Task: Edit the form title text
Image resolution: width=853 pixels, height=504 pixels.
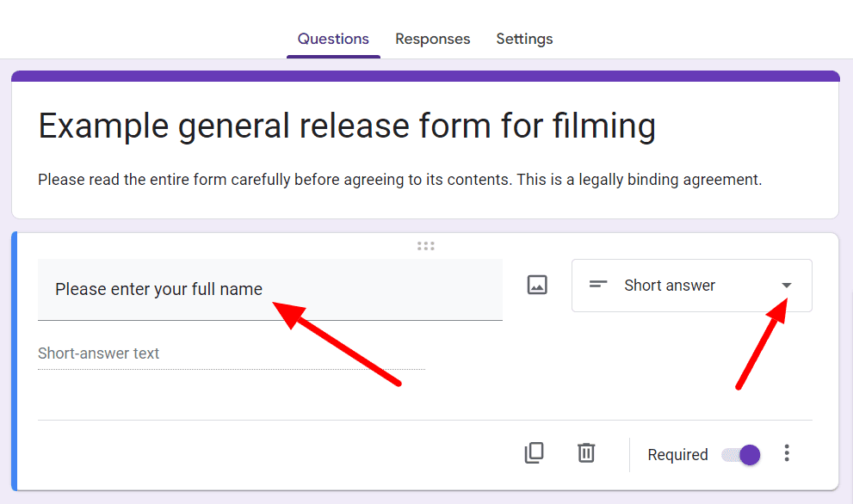Action: (x=347, y=126)
